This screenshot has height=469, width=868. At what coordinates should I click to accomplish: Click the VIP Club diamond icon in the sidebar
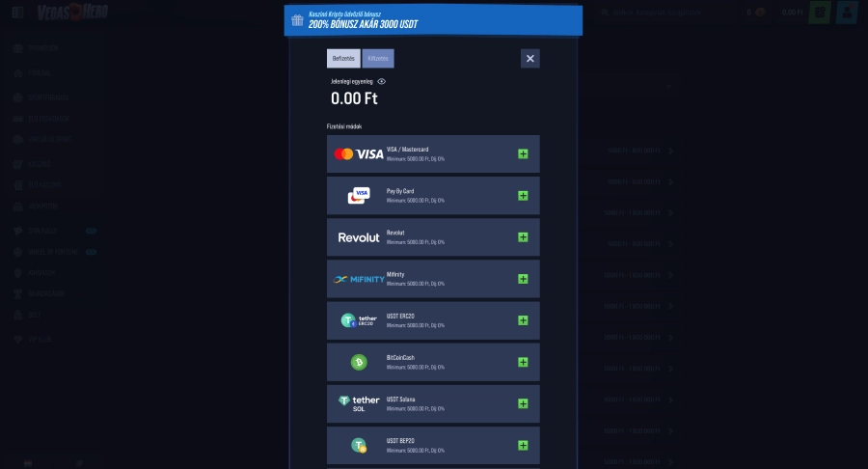point(17,340)
